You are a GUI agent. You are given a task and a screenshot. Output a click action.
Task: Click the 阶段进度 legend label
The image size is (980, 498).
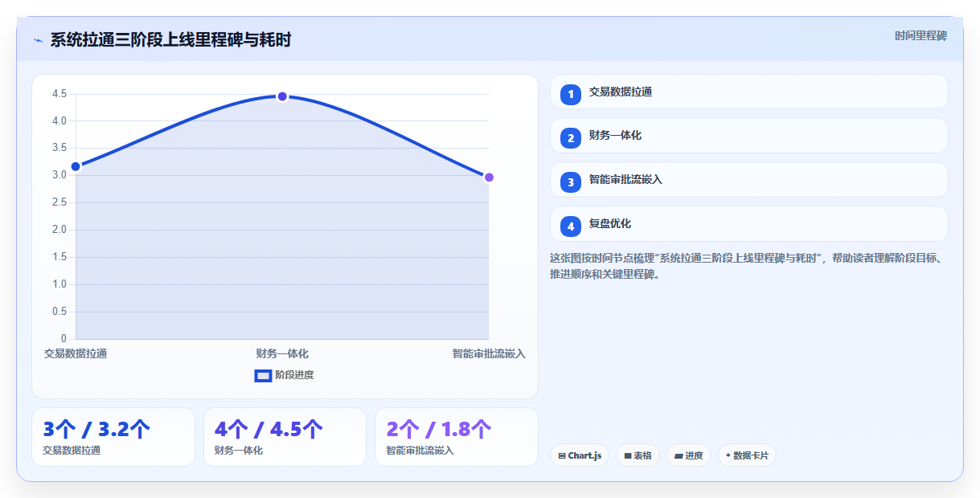[x=294, y=375]
